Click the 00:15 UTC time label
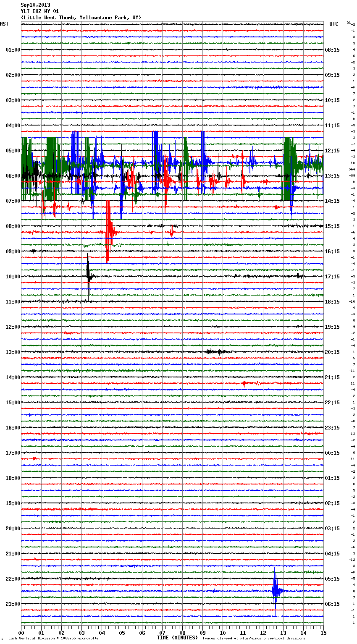Image resolution: width=357 pixels, height=644 pixels. pyautogui.click(x=332, y=453)
